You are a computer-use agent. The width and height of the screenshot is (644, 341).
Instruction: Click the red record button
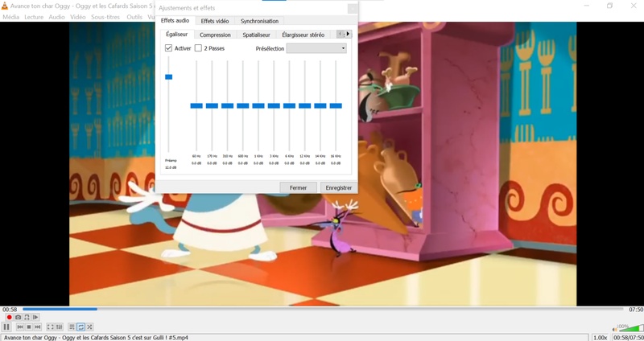click(x=9, y=317)
